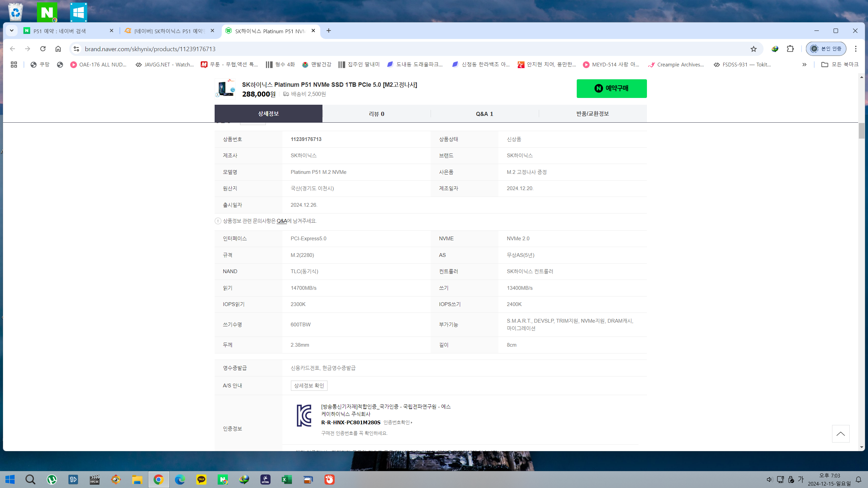Open the 본인 인증 profile button

tap(826, 49)
